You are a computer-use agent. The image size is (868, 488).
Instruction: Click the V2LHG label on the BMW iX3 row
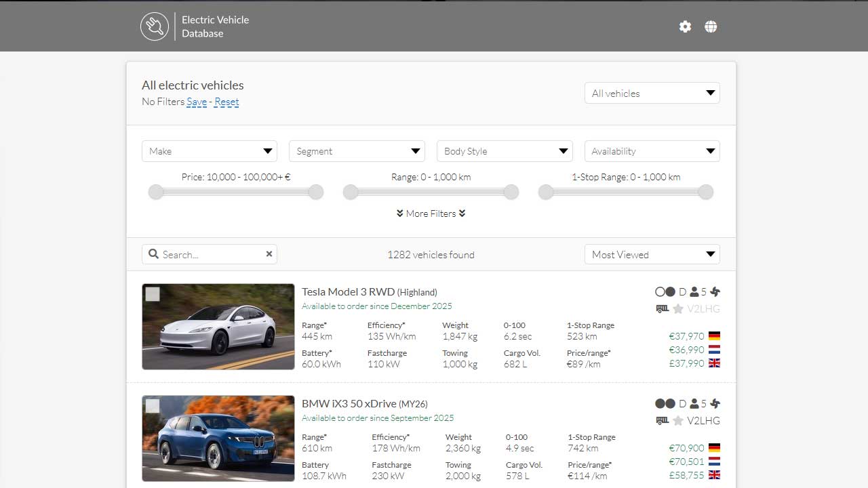(704, 420)
